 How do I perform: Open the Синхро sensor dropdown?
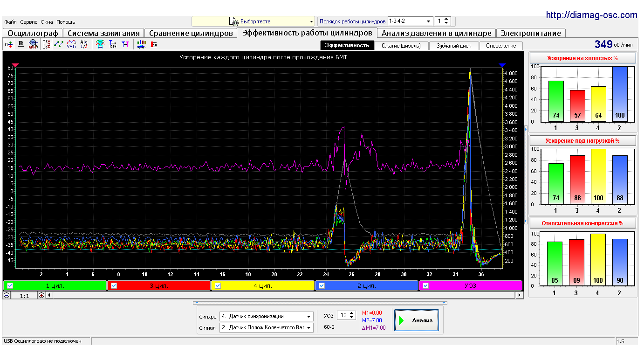coord(267,316)
